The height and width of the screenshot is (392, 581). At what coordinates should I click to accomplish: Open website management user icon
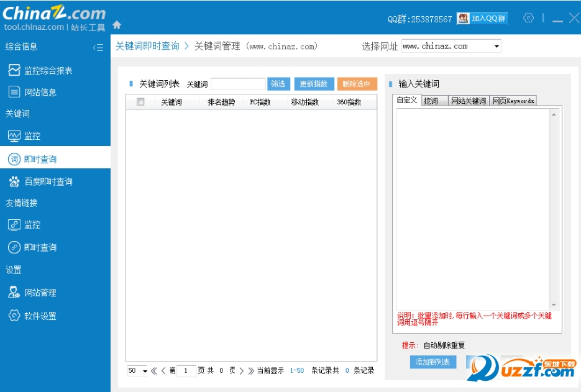click(14, 293)
